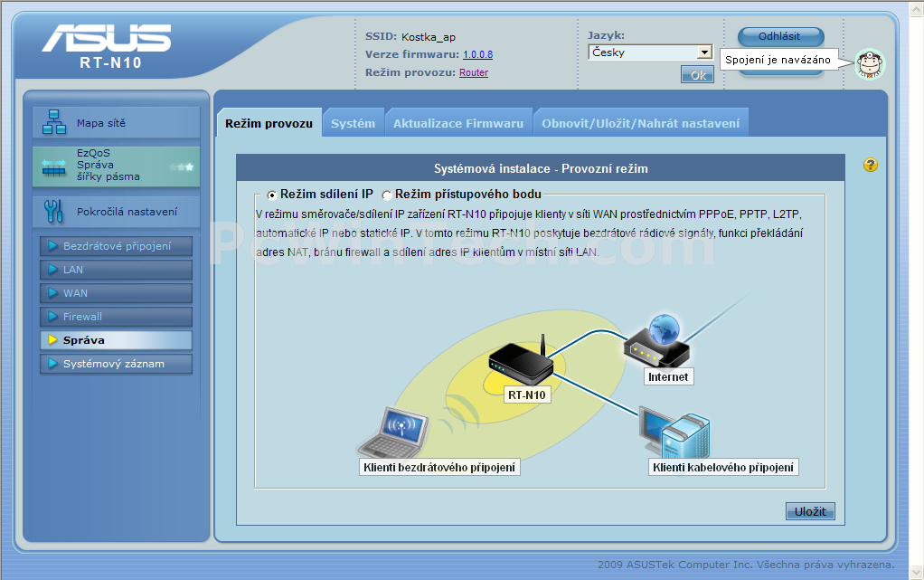Click the arrow icon beside Bezdrátové připojení
The width and height of the screenshot is (924, 580).
pos(52,245)
